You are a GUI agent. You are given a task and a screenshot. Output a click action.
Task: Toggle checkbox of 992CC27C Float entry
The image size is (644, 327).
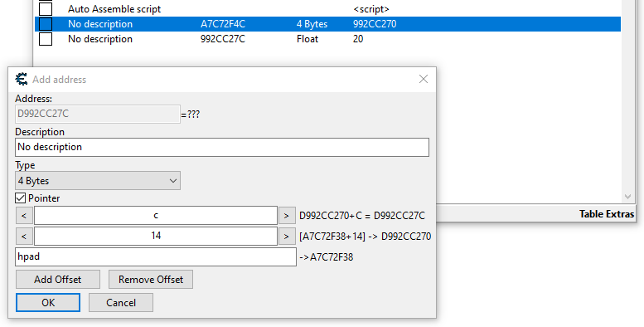point(46,39)
